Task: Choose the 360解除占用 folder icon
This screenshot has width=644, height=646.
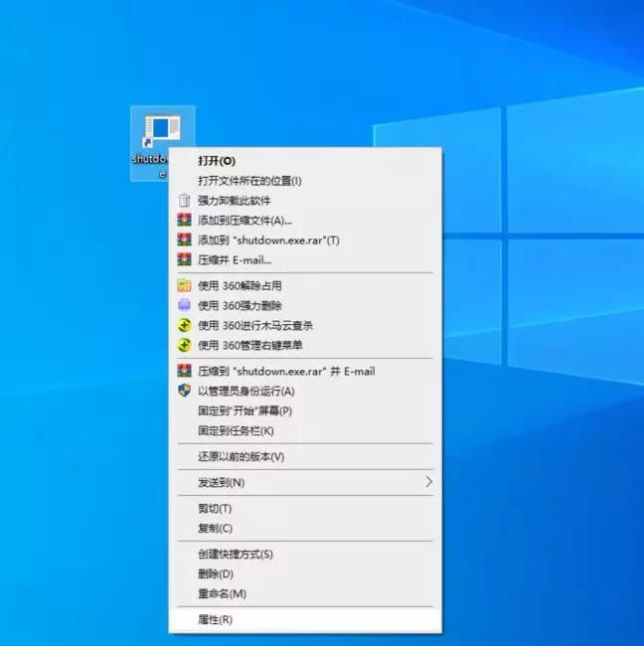Action: 183,286
